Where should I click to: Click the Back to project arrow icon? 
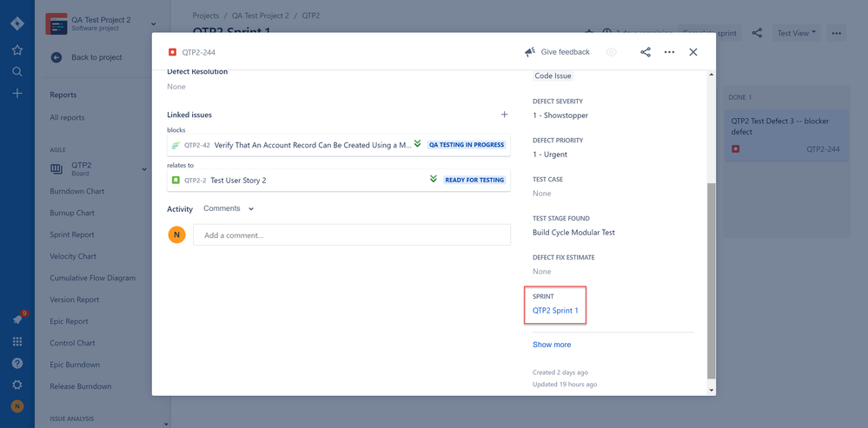click(56, 57)
